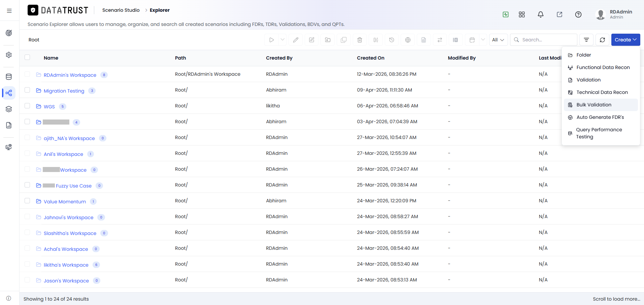This screenshot has width=644, height=305.
Task: Toggle the hamburger menu icon
Action: click(9, 11)
